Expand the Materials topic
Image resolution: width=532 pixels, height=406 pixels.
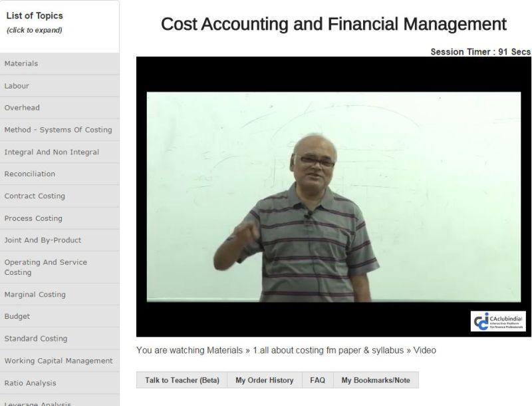(x=21, y=64)
